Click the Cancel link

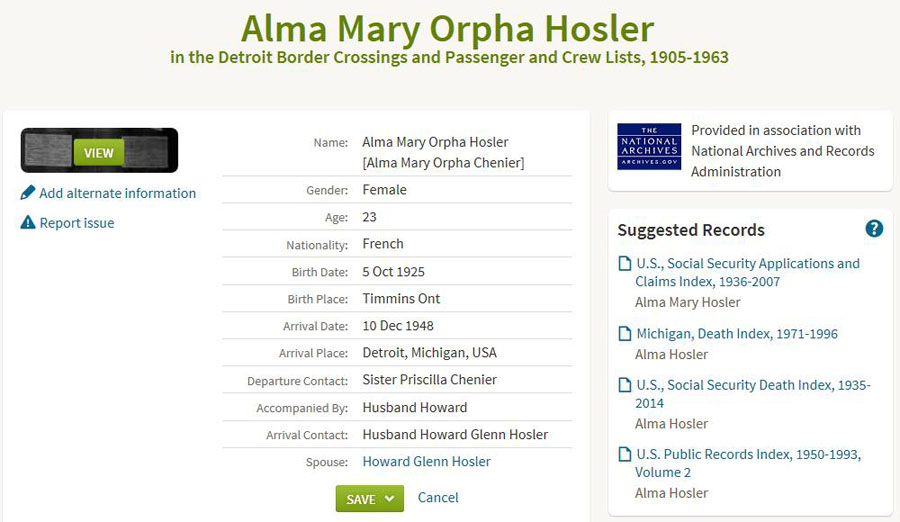438,498
